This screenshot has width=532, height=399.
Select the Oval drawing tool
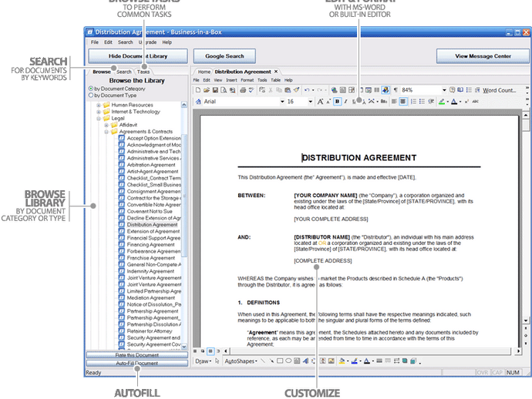pos(288,361)
